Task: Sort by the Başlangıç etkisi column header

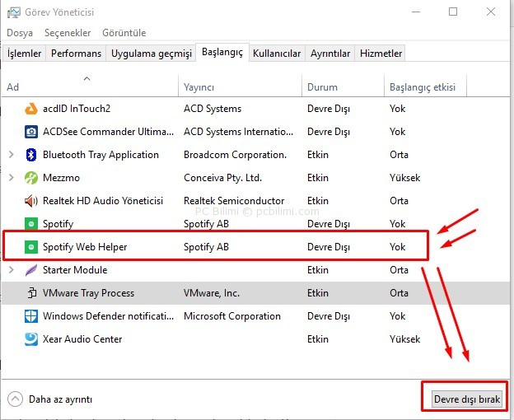Action: [423, 87]
